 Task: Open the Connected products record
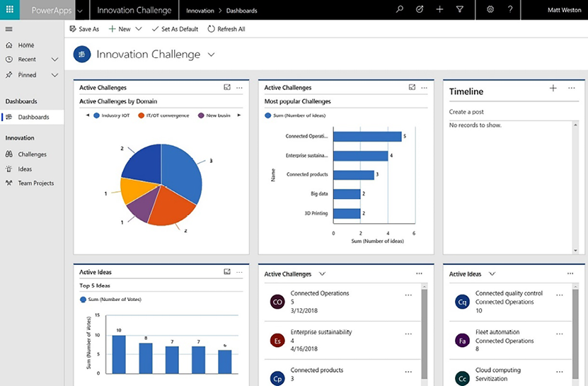coord(316,370)
